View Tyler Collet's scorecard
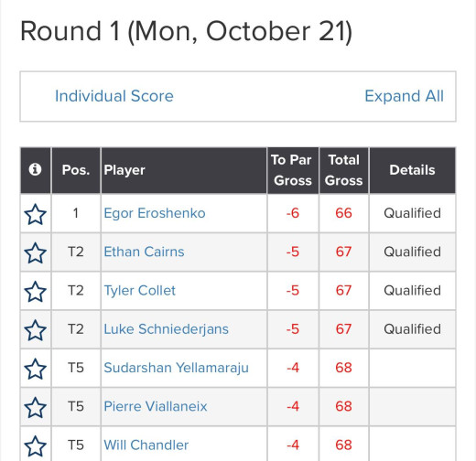 (x=140, y=291)
